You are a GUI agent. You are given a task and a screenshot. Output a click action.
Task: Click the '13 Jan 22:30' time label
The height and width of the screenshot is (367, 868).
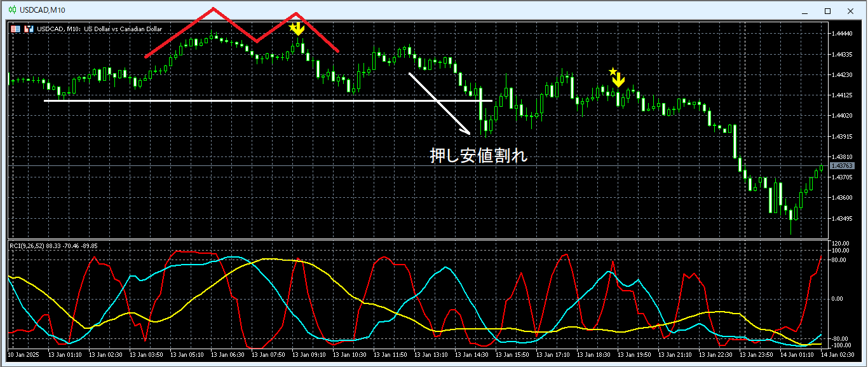point(714,354)
